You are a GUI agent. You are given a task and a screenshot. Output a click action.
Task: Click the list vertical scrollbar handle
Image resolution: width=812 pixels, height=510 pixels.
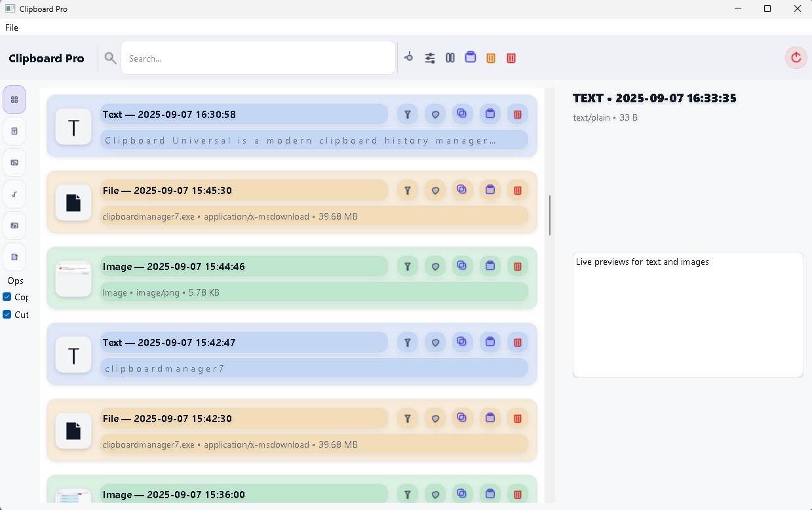[550, 215]
